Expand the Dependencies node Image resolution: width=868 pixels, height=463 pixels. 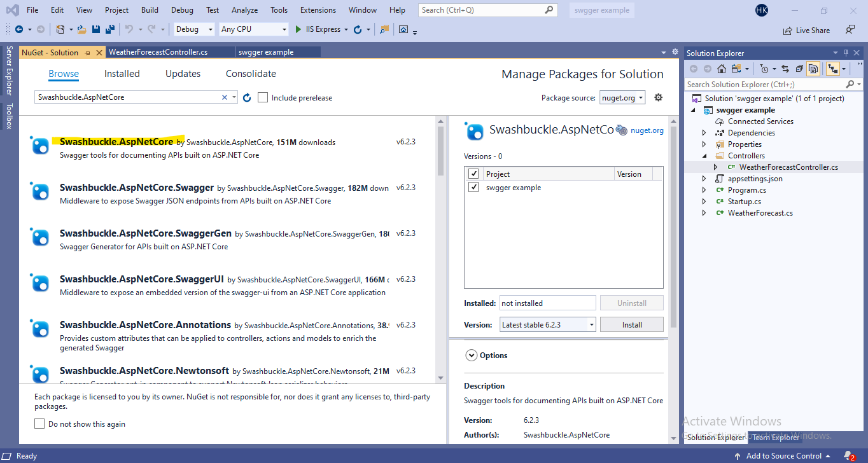[x=704, y=133]
